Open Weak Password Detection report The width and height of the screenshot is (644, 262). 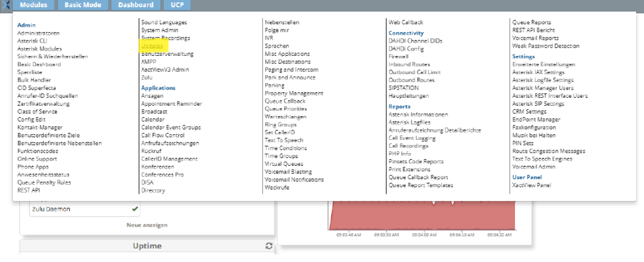[x=545, y=46]
